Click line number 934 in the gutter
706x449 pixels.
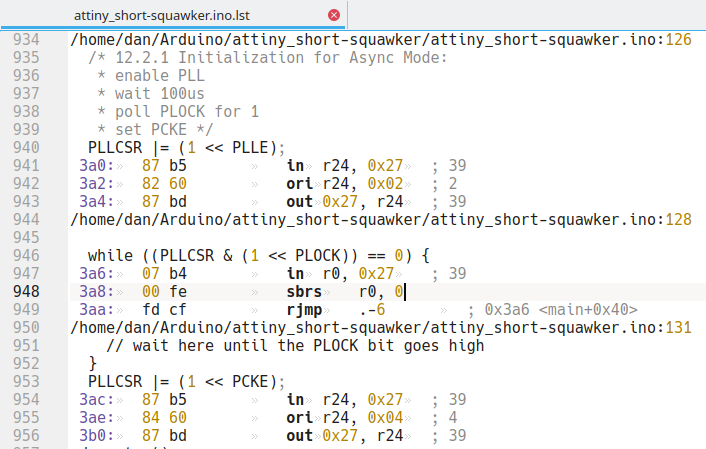[24, 40]
